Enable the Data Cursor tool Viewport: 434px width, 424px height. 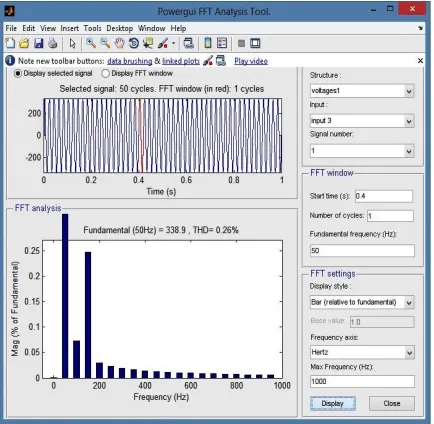click(148, 43)
